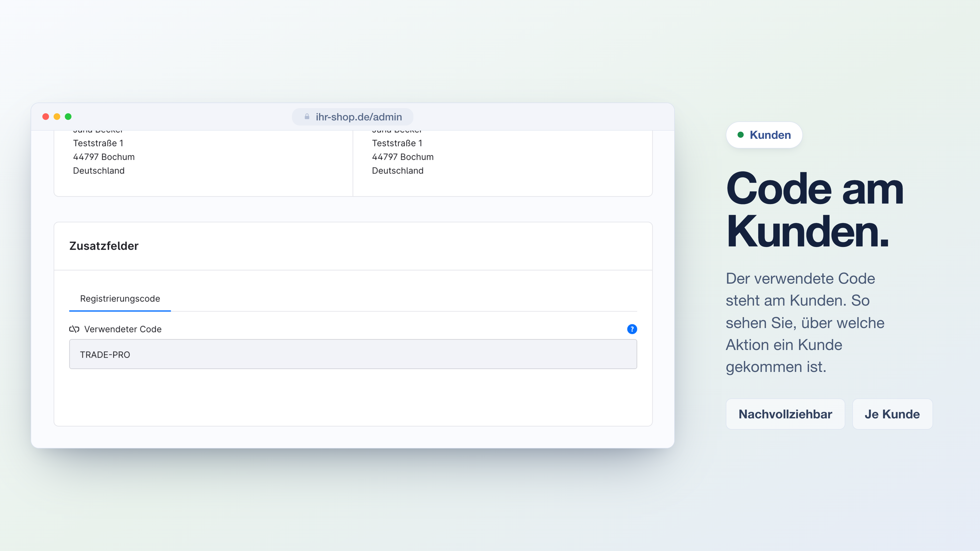This screenshot has height=551, width=980.
Task: Click the Zusatzfelder heading
Action: (x=104, y=246)
